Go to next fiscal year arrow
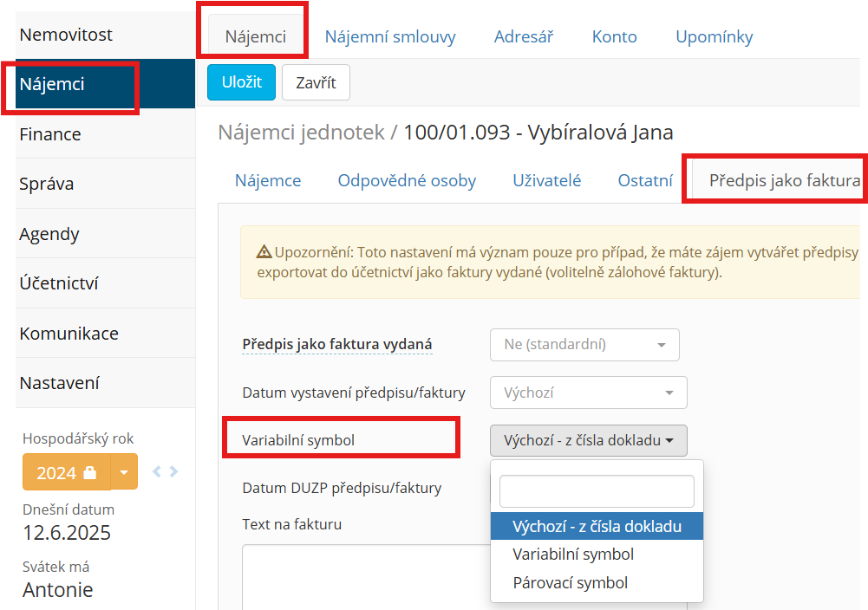This screenshot has height=610, width=868. tap(173, 471)
